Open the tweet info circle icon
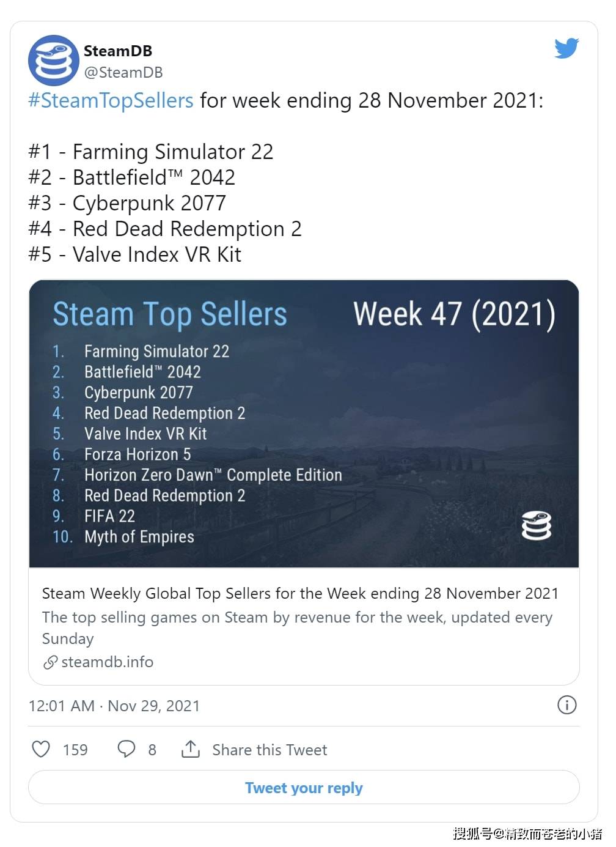Viewport: 616px width, 847px height. (566, 705)
